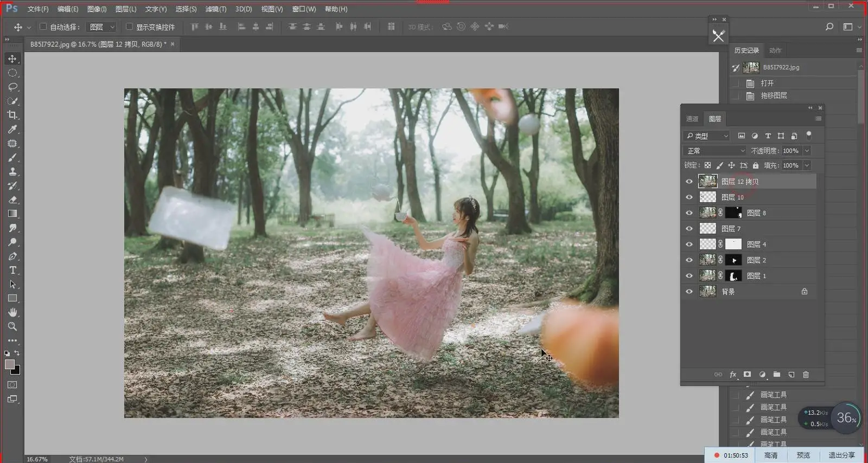Hide layer 图层 12 拷贝

pyautogui.click(x=689, y=182)
